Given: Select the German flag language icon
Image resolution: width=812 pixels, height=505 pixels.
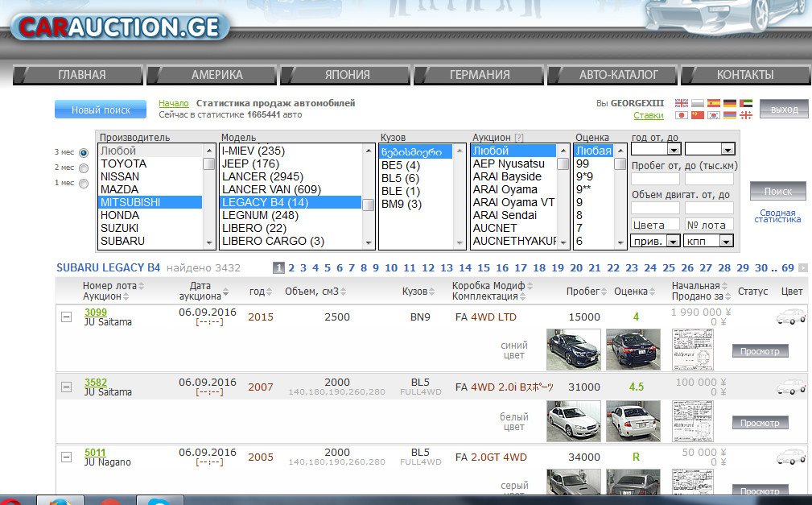Looking at the screenshot, I should (x=730, y=103).
